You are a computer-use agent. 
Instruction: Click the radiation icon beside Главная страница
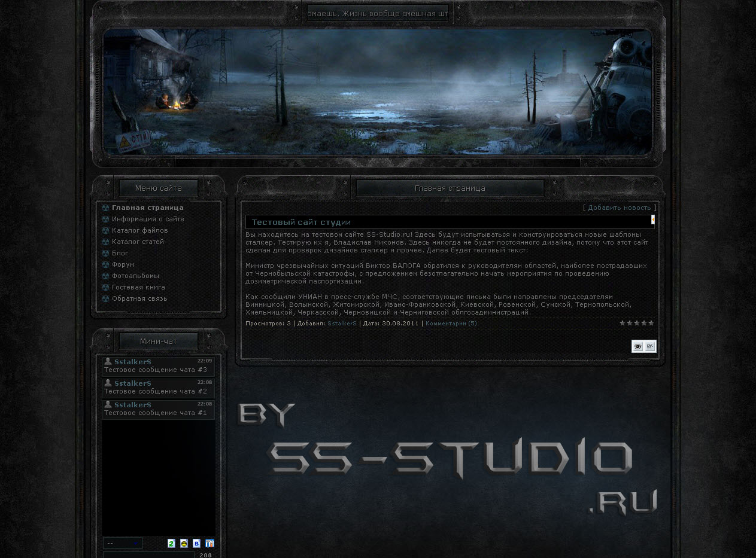pos(105,208)
